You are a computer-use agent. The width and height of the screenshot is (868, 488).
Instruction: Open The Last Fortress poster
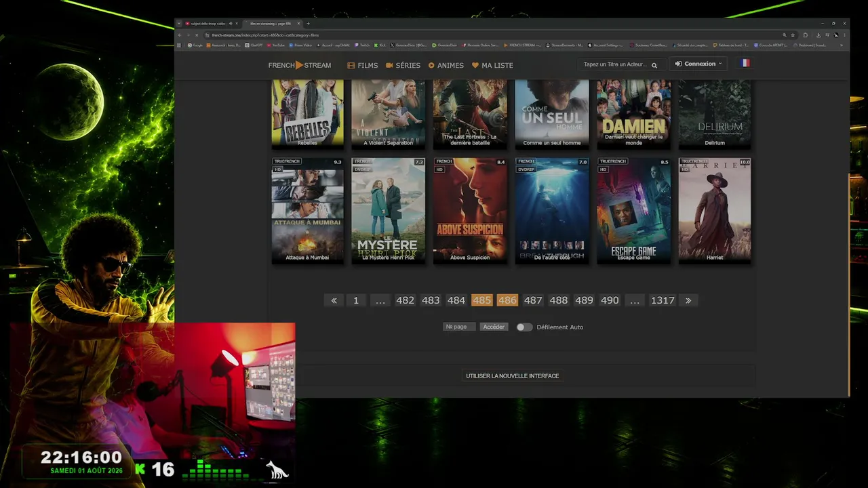pyautogui.click(x=470, y=113)
